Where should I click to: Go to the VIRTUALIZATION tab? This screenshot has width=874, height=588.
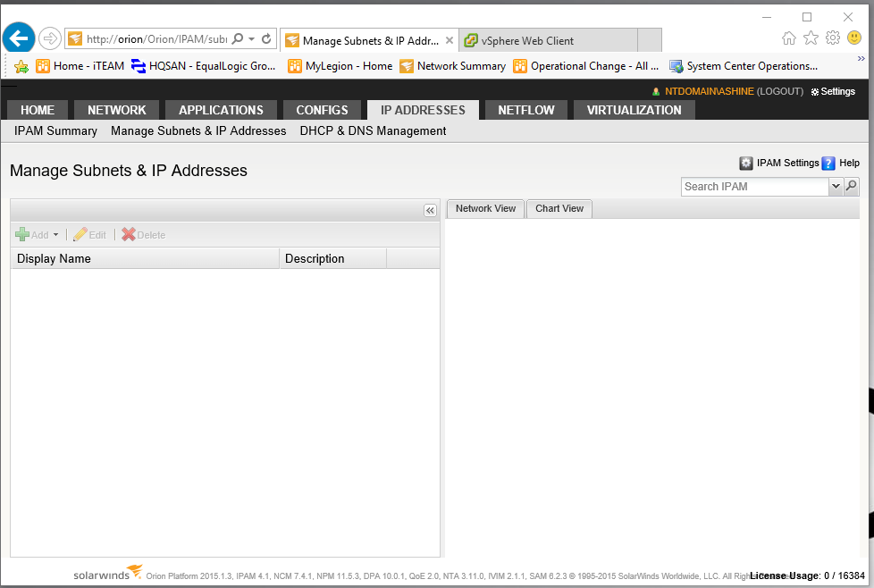pyautogui.click(x=634, y=110)
